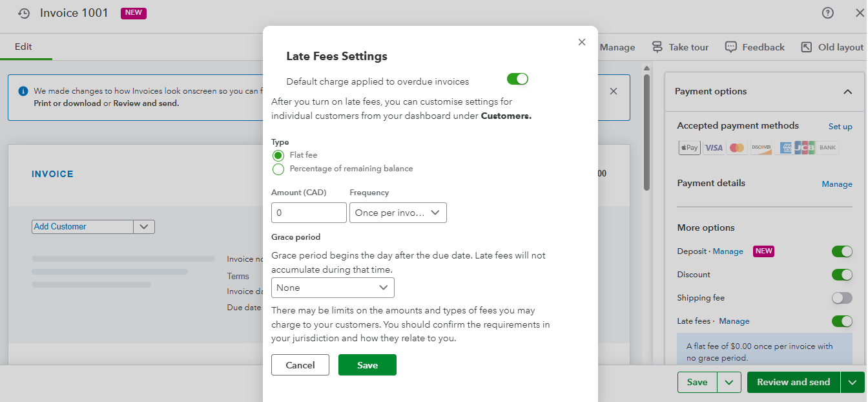Click the Cancel button

[300, 365]
